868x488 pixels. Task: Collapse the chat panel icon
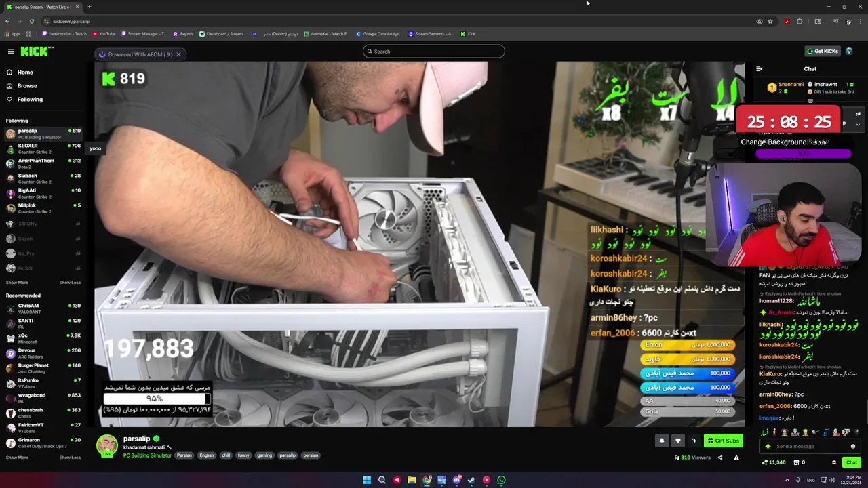tap(759, 69)
